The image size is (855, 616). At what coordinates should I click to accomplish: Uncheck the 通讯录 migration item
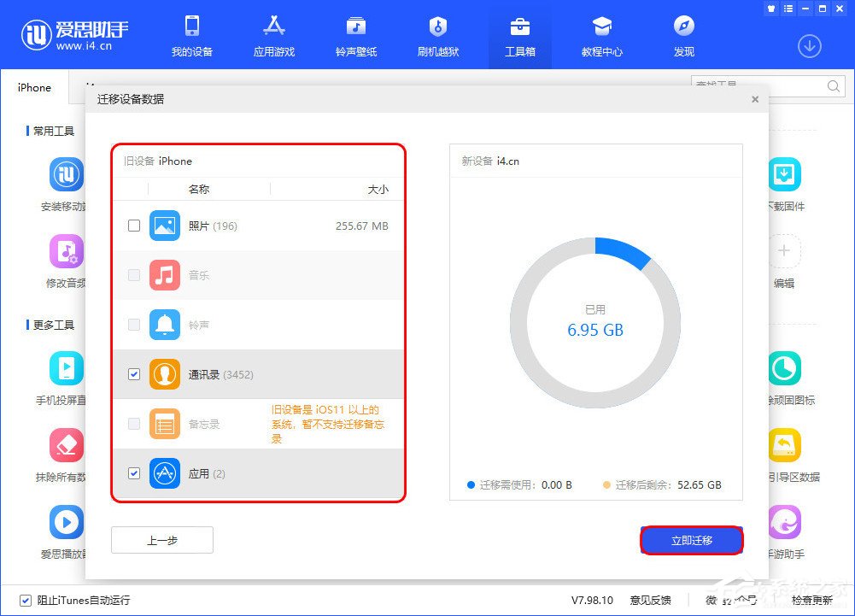pyautogui.click(x=133, y=374)
